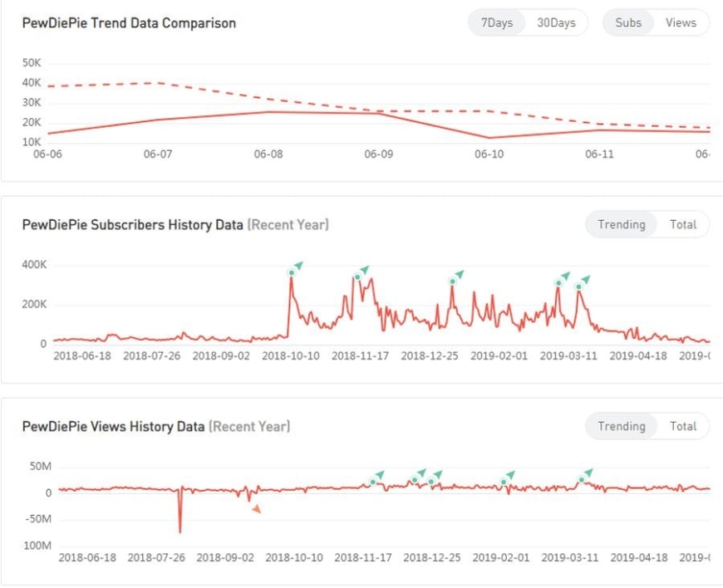This screenshot has height=588, width=723.
Task: Click the 06-10 date label
Action: (489, 154)
